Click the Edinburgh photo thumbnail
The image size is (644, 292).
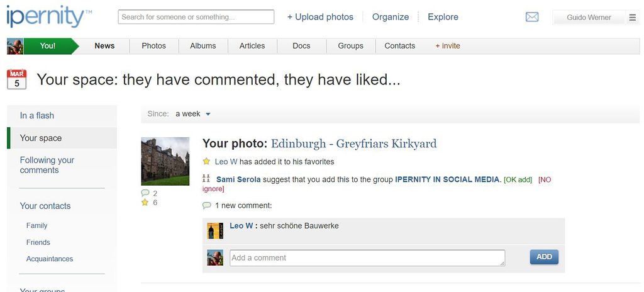pyautogui.click(x=165, y=161)
